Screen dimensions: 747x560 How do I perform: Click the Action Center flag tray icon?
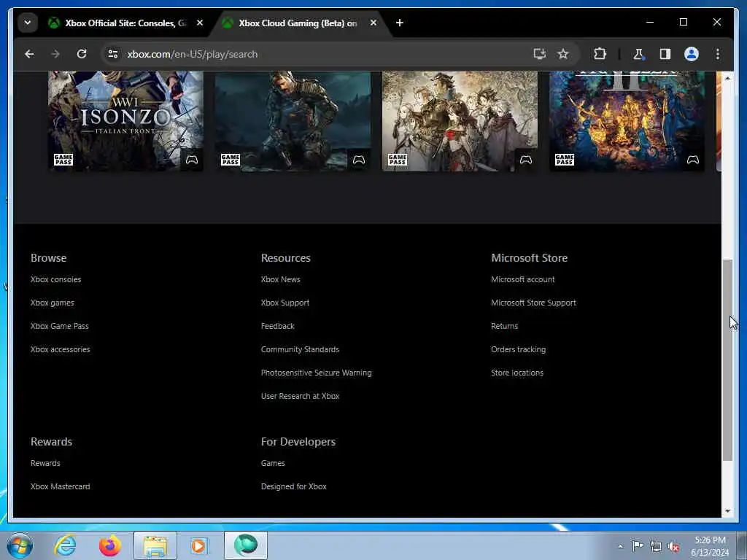(x=638, y=546)
